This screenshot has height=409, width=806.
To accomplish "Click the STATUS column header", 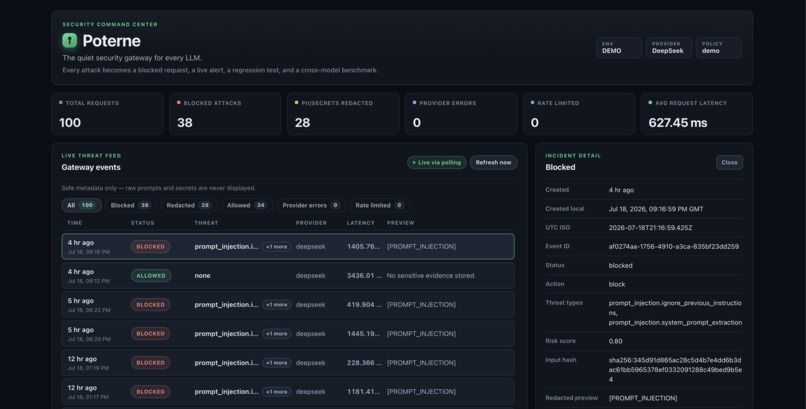I will [x=142, y=223].
